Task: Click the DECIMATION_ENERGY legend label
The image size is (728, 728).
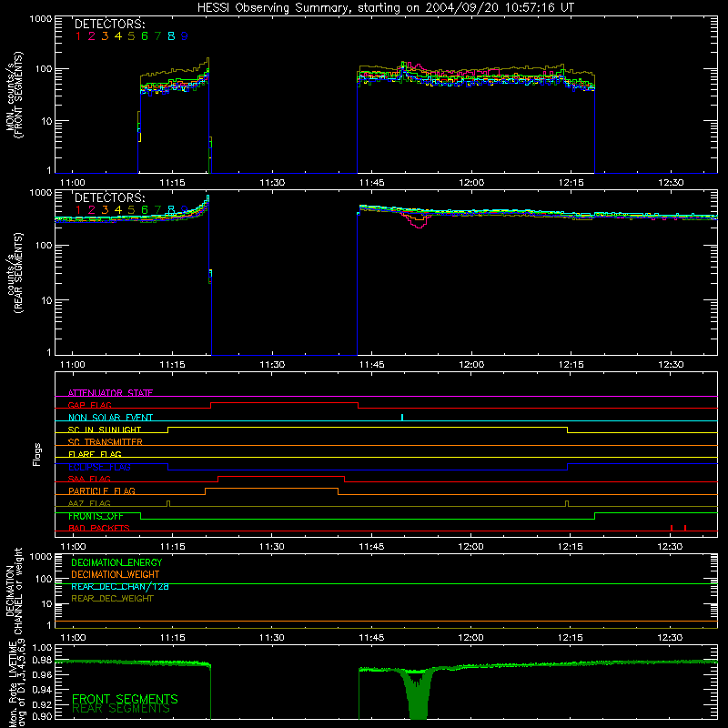Action: click(x=116, y=562)
